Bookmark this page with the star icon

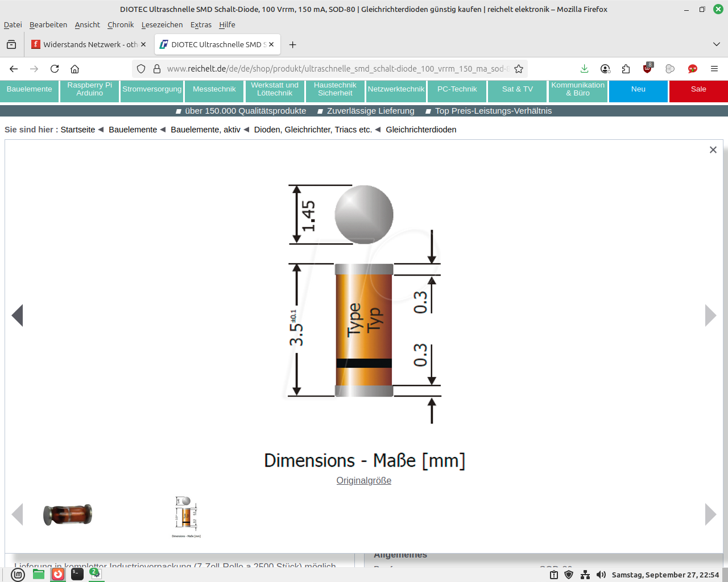[518, 69]
